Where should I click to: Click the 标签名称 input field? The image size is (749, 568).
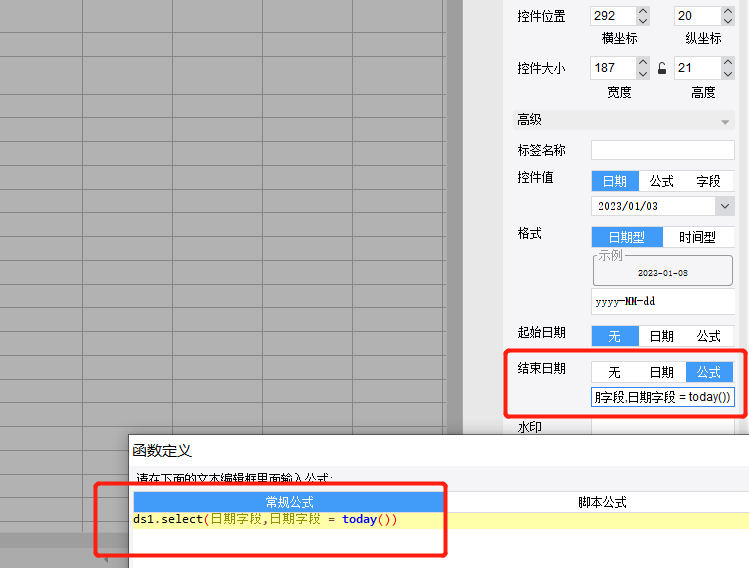pyautogui.click(x=663, y=150)
